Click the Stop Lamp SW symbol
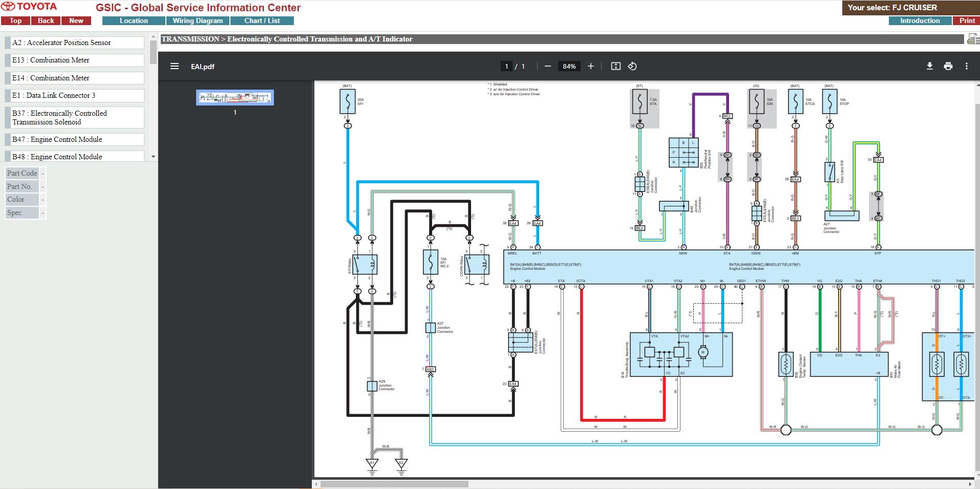This screenshot has height=489, width=980. pos(829,172)
